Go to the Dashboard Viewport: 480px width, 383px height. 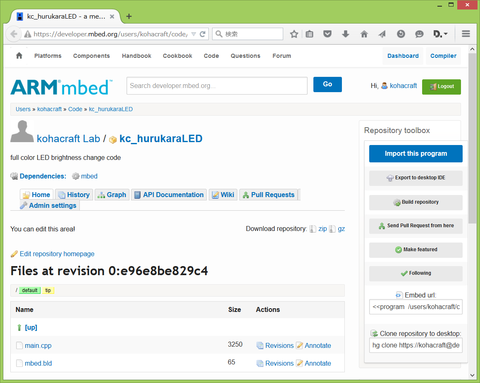[403, 56]
